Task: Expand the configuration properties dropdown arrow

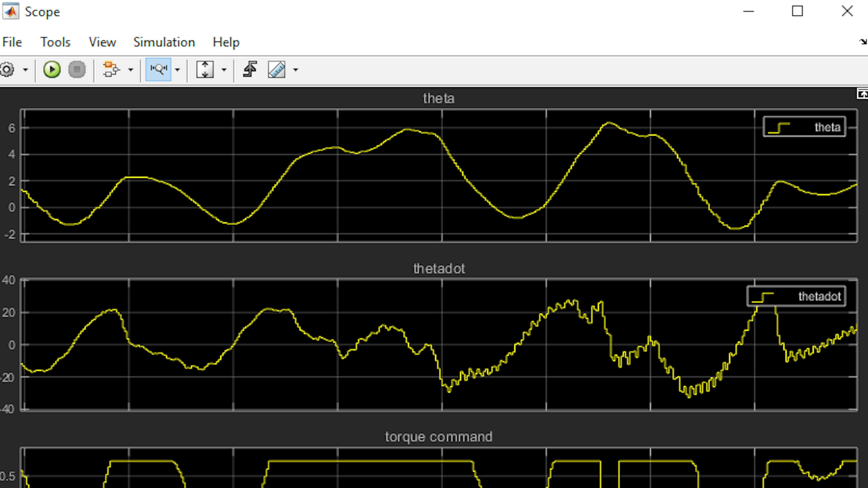Action: click(25, 70)
